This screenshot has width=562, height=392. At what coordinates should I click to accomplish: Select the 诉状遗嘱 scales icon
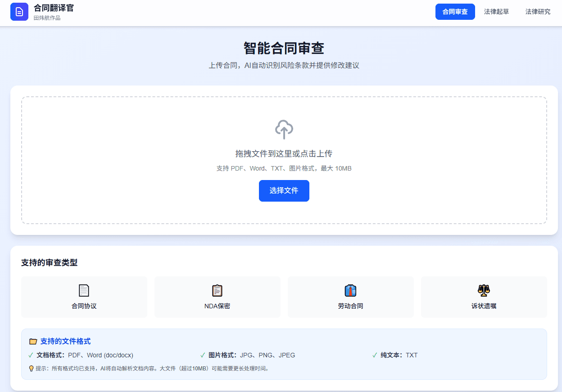pos(484,290)
